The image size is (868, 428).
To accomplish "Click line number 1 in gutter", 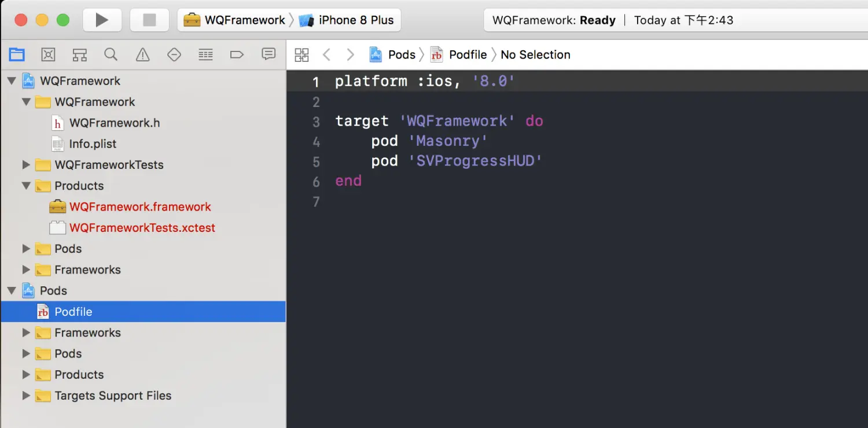I will (x=315, y=82).
